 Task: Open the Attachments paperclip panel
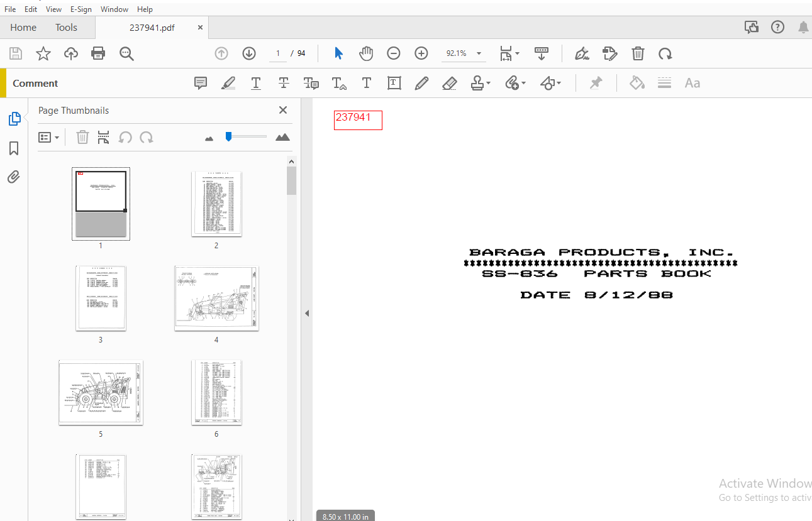(14, 177)
